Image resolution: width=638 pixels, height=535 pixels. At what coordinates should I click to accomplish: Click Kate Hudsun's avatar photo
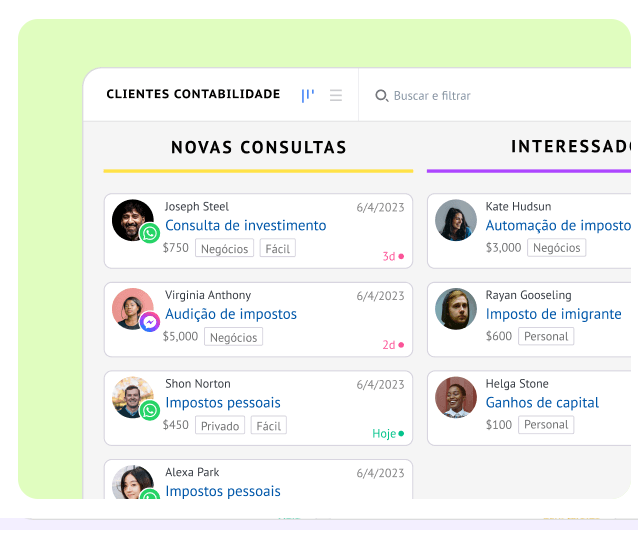coord(456,220)
